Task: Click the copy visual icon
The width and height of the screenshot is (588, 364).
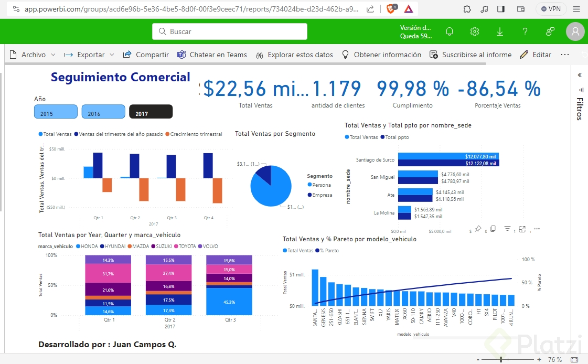Action: tap(493, 229)
